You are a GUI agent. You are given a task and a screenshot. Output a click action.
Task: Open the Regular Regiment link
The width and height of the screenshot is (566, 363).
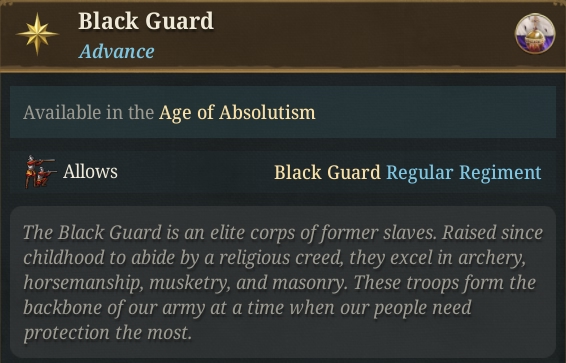(464, 172)
